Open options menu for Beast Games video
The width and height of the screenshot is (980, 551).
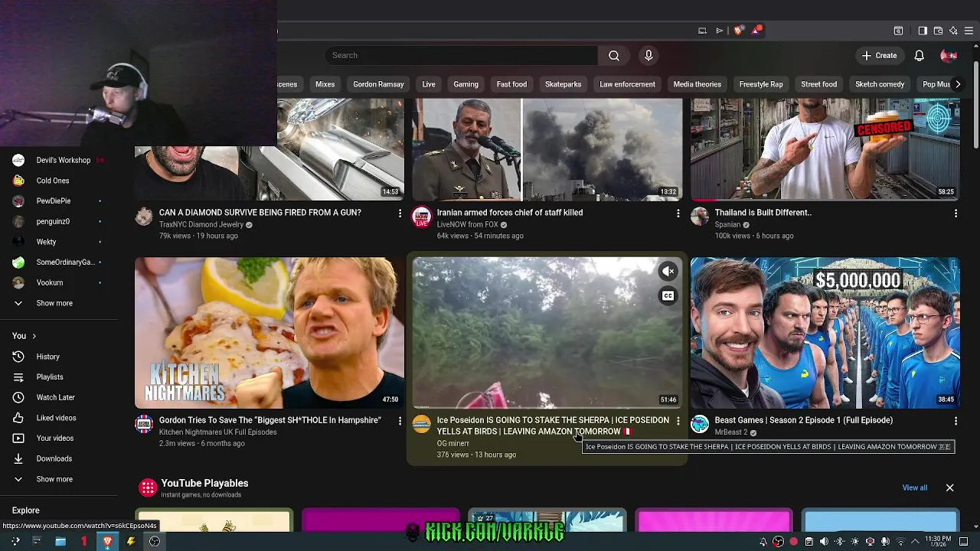(955, 421)
